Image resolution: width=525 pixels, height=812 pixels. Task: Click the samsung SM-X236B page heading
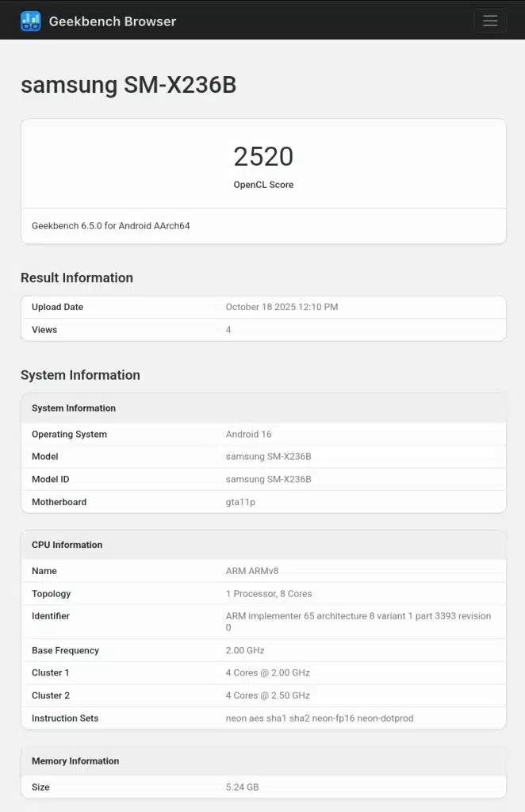click(128, 86)
